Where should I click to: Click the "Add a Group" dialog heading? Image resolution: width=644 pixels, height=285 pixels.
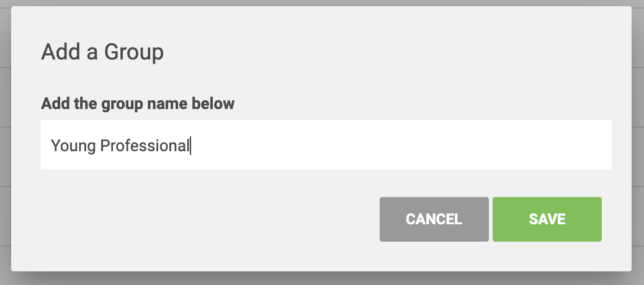[x=102, y=52]
